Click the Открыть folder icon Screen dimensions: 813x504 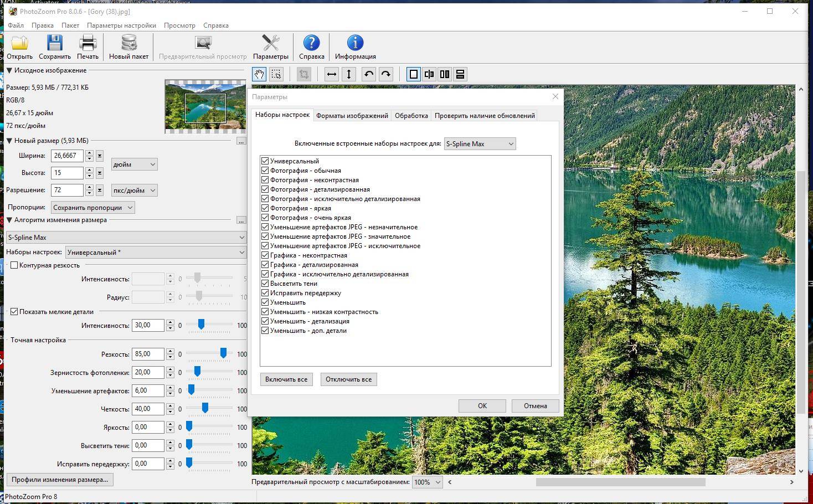[x=19, y=43]
